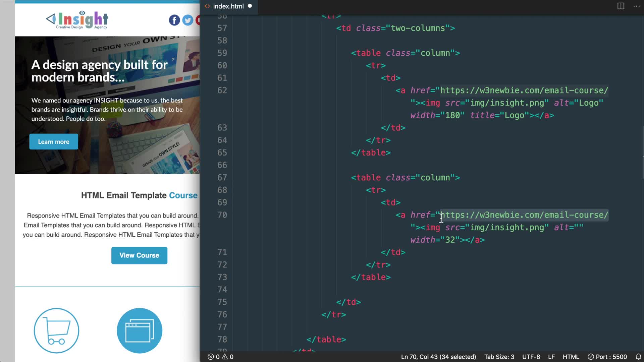644x362 pixels.
Task: Change the HTML language mode
Action: (571, 357)
